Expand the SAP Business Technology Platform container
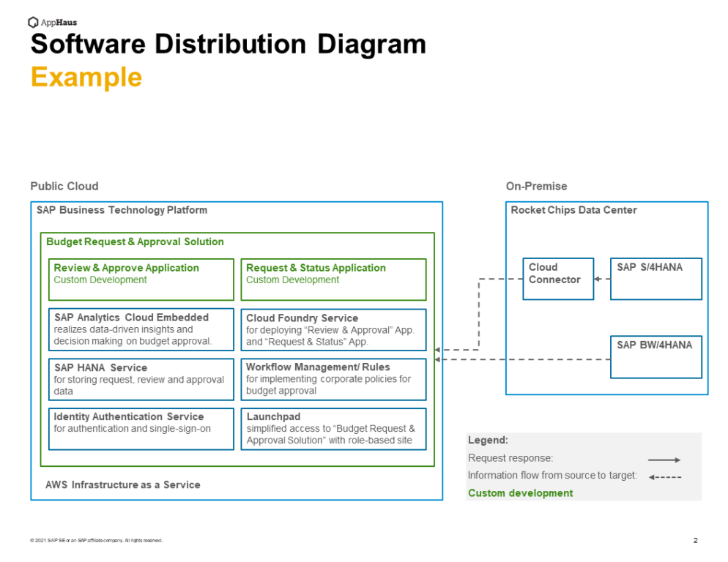728x562 pixels. [x=121, y=210]
